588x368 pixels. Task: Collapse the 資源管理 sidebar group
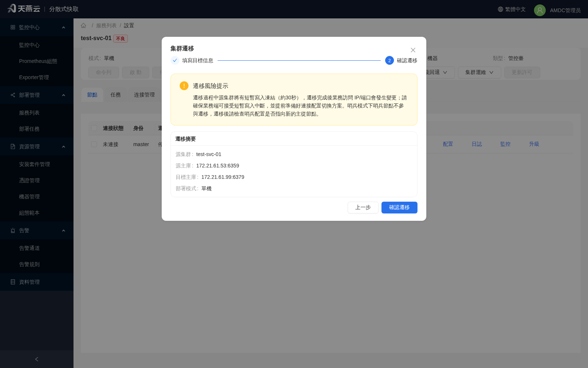coord(64,146)
